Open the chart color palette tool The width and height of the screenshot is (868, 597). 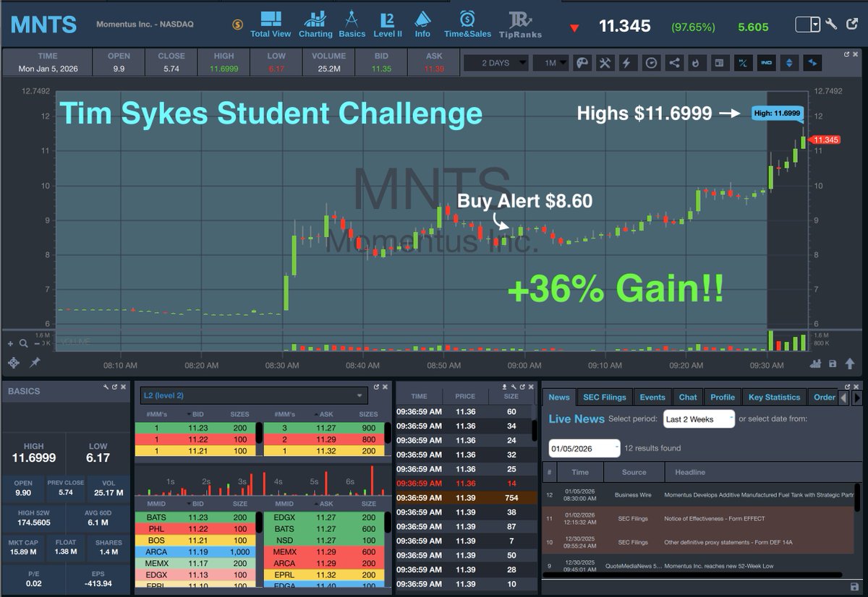click(582, 63)
